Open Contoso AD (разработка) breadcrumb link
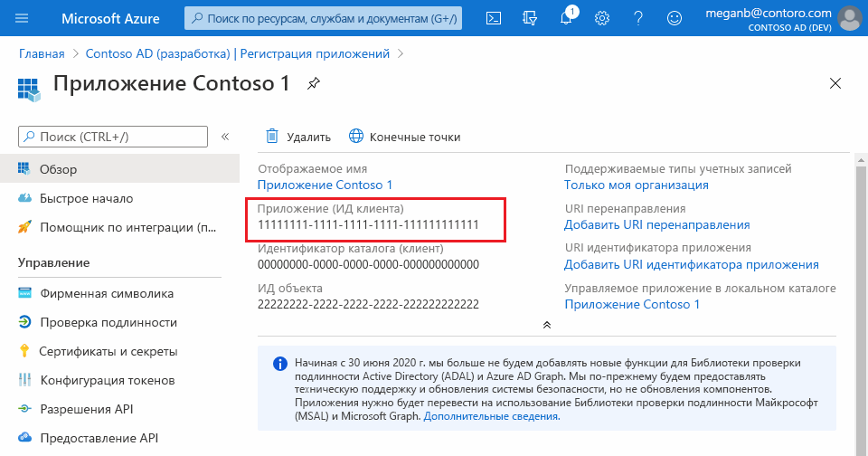The image size is (868, 456). [238, 53]
